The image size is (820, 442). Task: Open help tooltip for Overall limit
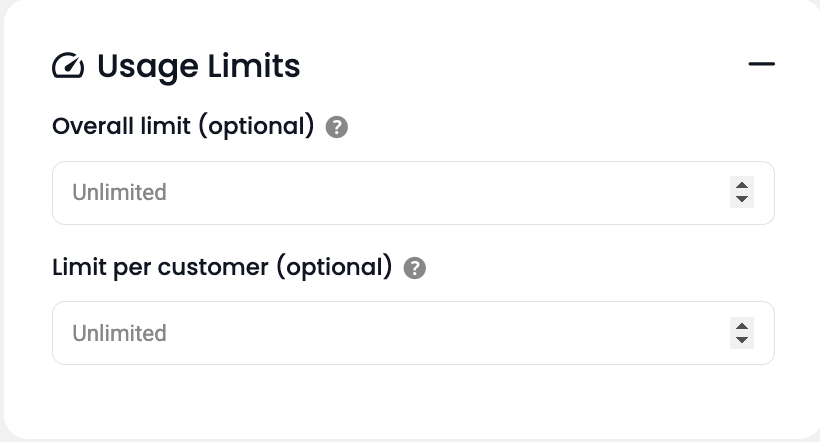tap(337, 128)
